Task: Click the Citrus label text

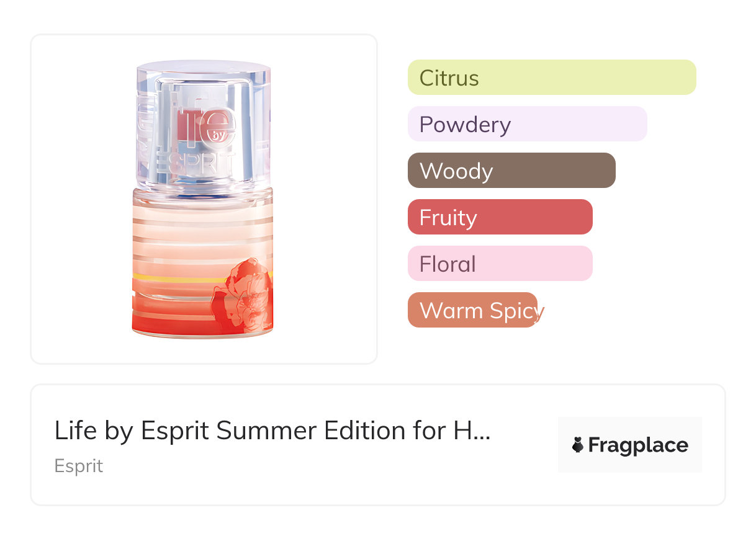Action: point(449,78)
